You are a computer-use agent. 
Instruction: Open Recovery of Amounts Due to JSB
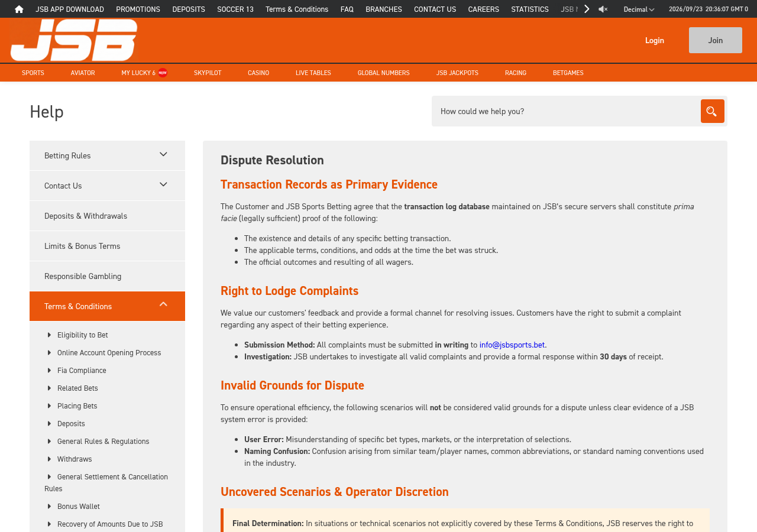tap(110, 524)
